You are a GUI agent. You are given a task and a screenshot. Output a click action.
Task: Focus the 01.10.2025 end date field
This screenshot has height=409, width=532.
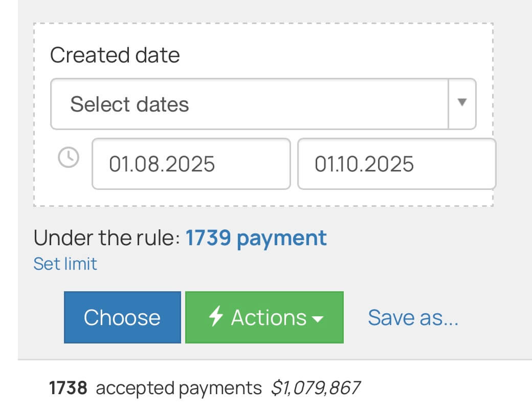[396, 164]
